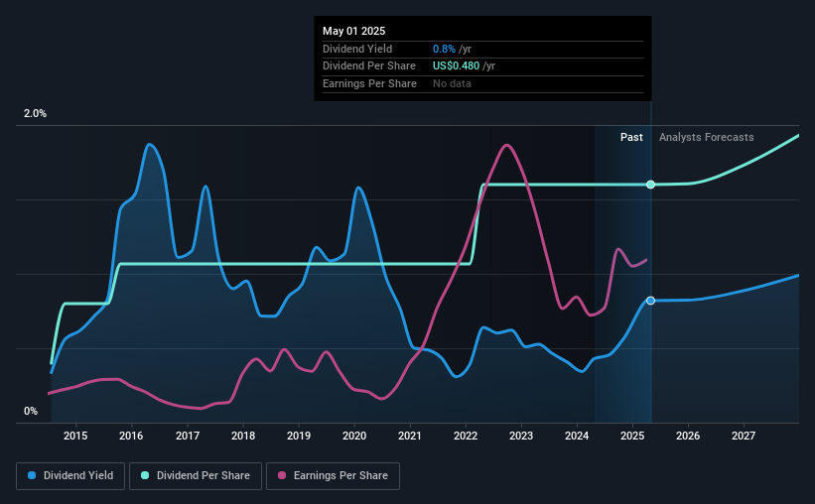Toggle the Earnings Per Share legend button

coord(333,476)
